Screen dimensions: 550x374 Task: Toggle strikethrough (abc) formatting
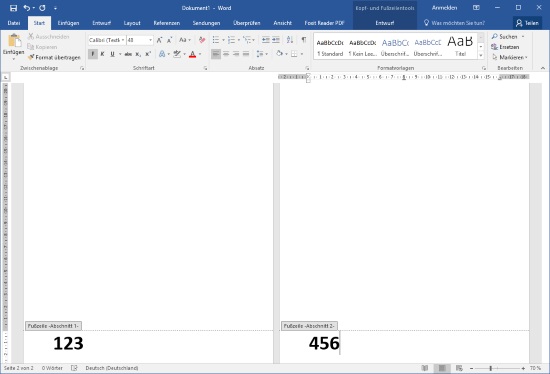point(128,54)
